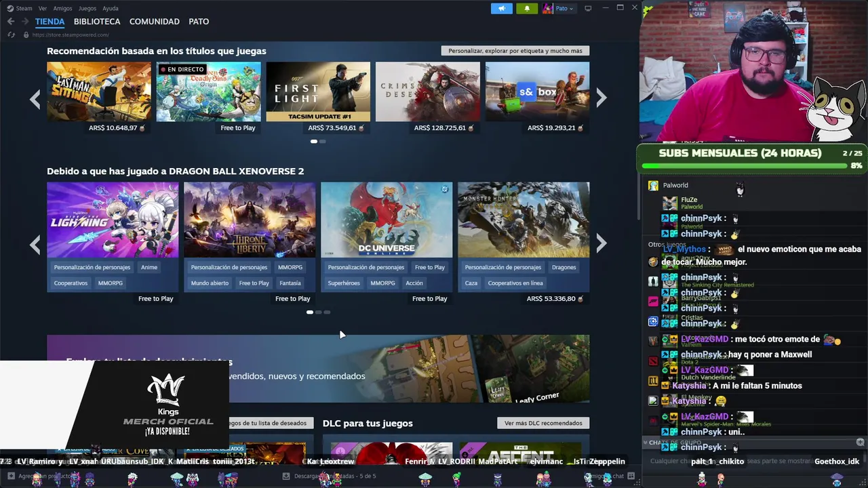Image resolution: width=868 pixels, height=488 pixels.
Task: Open the Crimson Desert thumbnail
Action: [428, 91]
